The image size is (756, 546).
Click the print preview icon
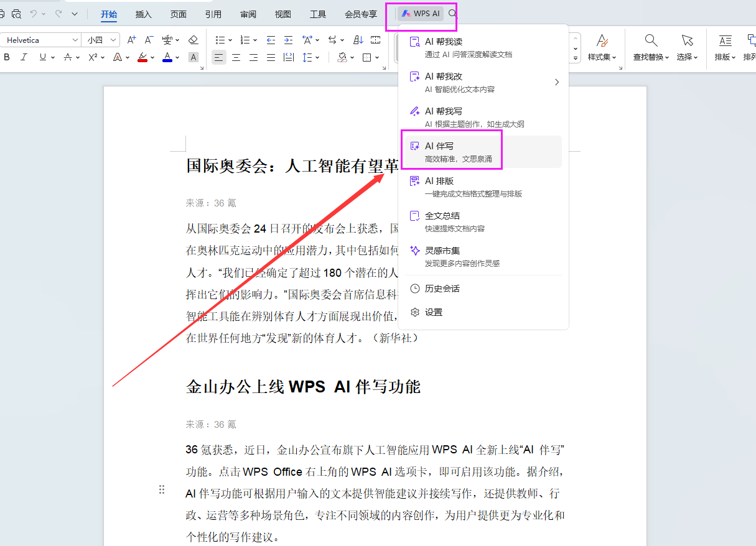coord(17,14)
